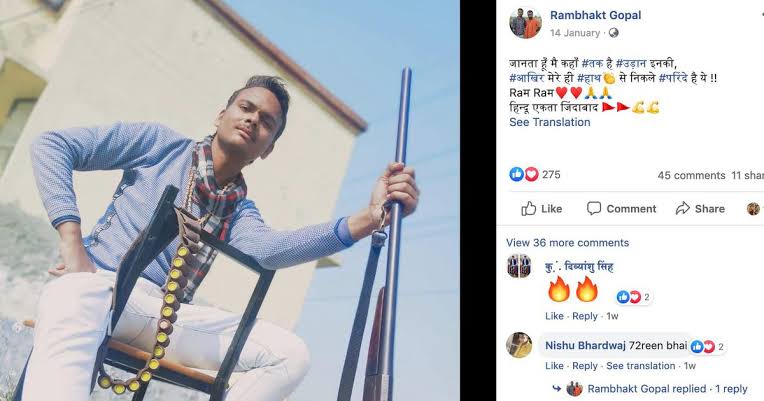The width and height of the screenshot is (764, 401).
Task: Open the Rambhakt Gopal profile name
Action: pos(595,15)
